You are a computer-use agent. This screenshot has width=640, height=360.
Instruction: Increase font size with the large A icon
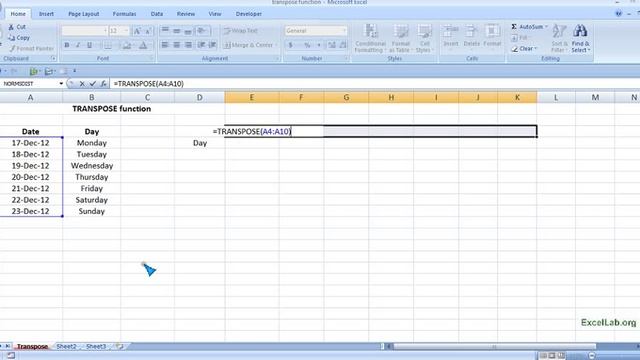click(x=137, y=31)
